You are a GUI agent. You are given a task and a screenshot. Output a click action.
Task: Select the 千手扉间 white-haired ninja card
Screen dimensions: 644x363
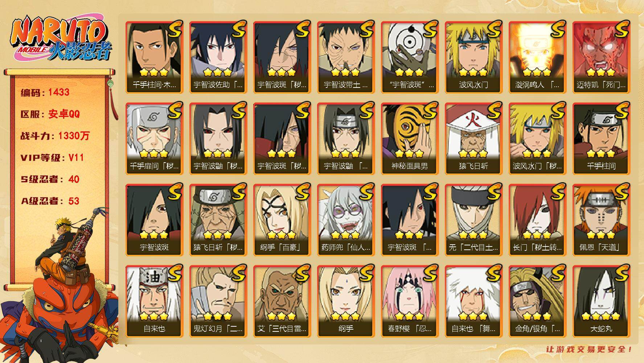[154, 138]
